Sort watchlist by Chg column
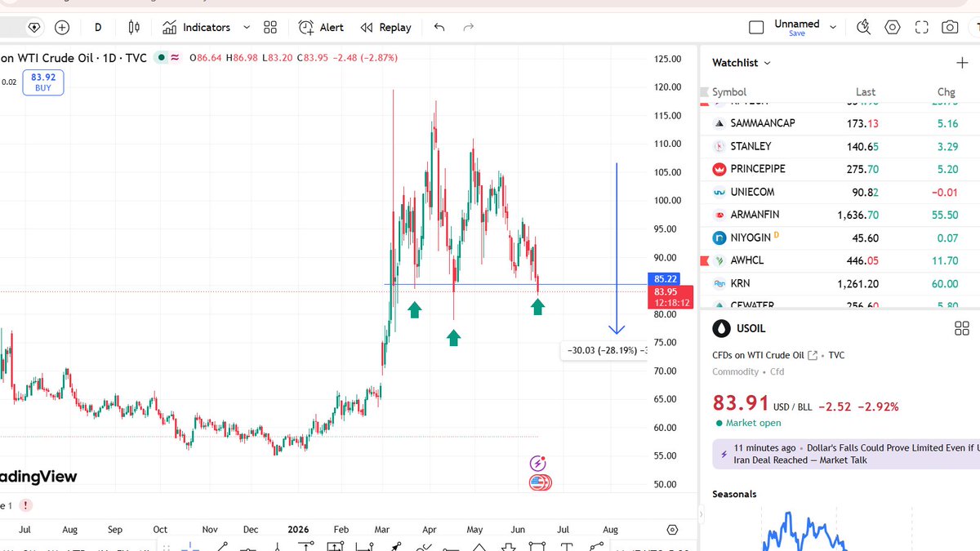The width and height of the screenshot is (980, 551). 946,92
